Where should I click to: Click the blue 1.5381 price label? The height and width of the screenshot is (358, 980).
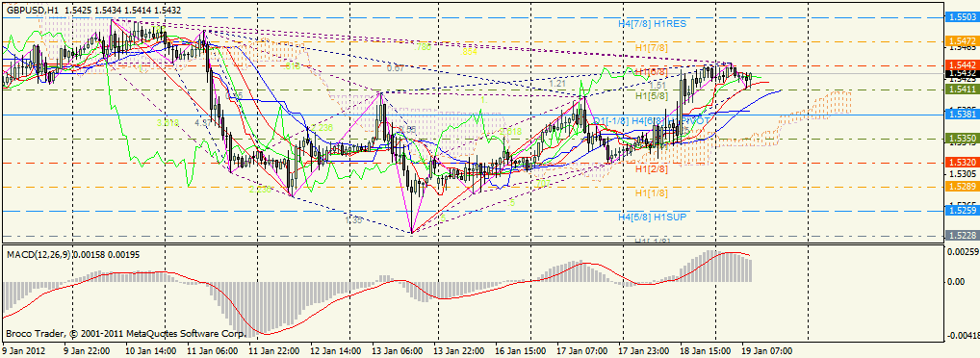963,115
